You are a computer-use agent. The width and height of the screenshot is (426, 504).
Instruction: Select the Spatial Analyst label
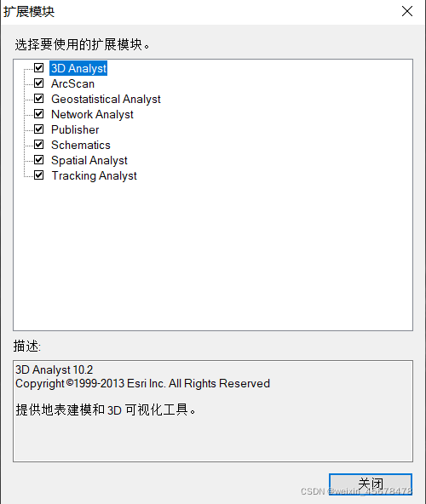click(x=89, y=160)
